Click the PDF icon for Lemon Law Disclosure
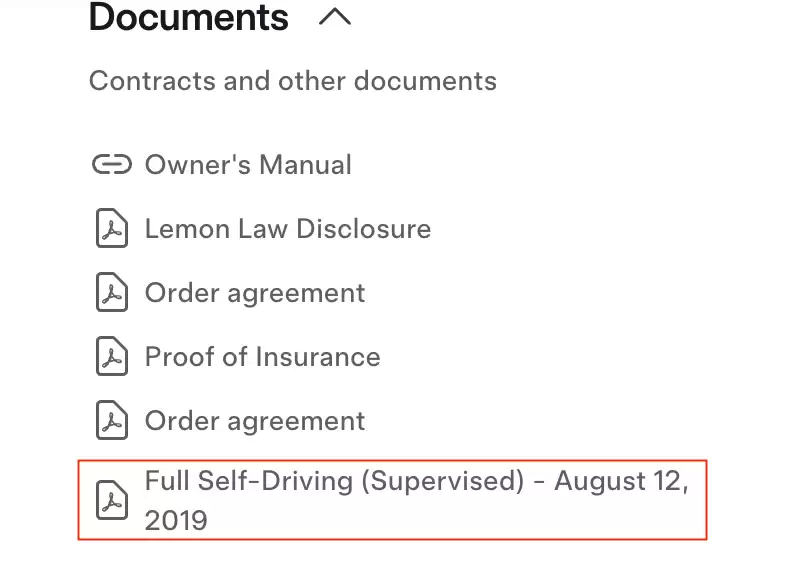The image size is (808, 578). (x=112, y=228)
